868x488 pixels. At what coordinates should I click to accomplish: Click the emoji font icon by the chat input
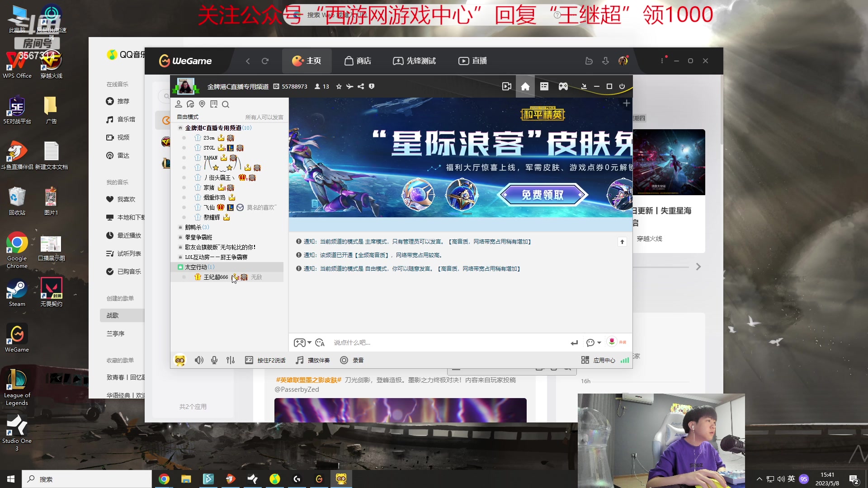320,343
